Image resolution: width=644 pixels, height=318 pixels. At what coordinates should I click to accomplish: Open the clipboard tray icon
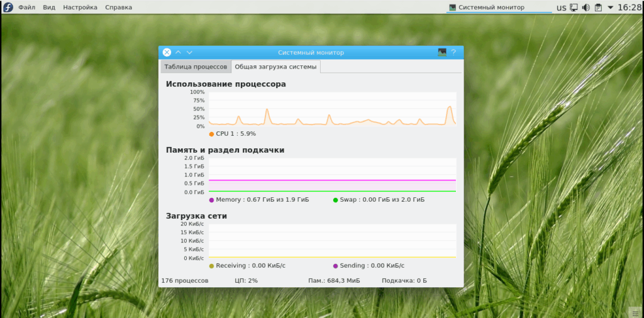[x=598, y=8]
